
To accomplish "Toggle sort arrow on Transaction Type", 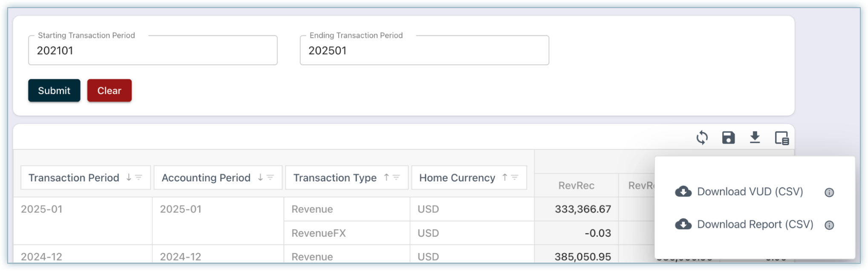I will tap(386, 178).
